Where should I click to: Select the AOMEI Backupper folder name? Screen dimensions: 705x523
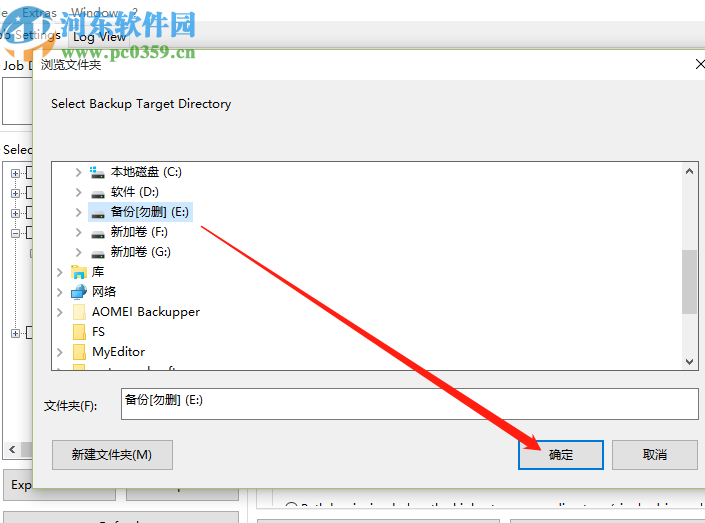point(146,312)
